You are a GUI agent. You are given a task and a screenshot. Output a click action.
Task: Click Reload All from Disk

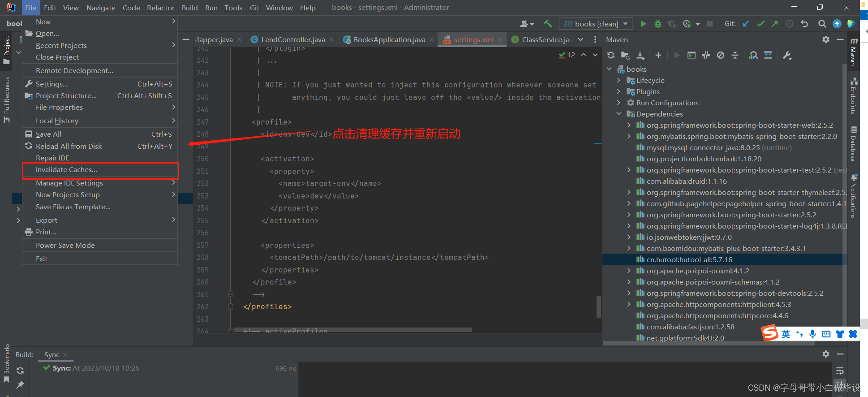(x=100, y=146)
